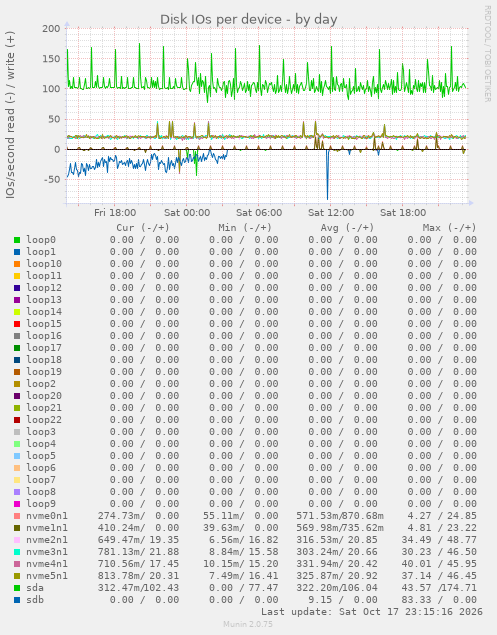The height and width of the screenshot is (635, 497).
Task: Click the 'loop3' legend label
Action: 41,432
